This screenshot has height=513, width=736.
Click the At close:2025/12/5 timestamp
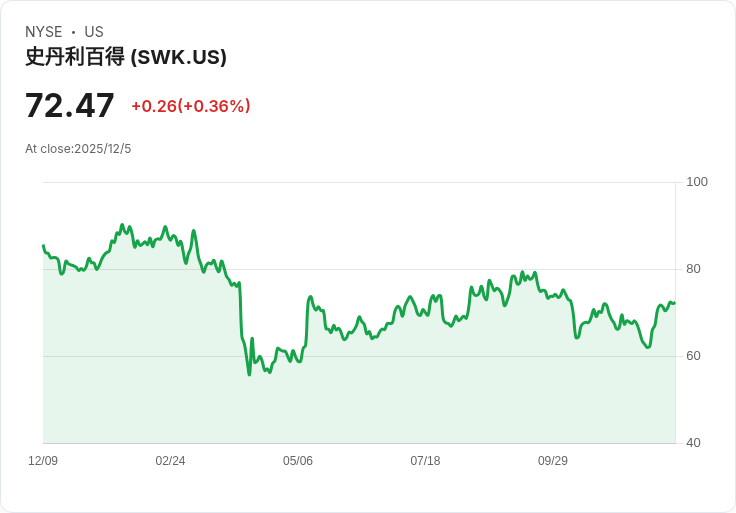pos(78,149)
